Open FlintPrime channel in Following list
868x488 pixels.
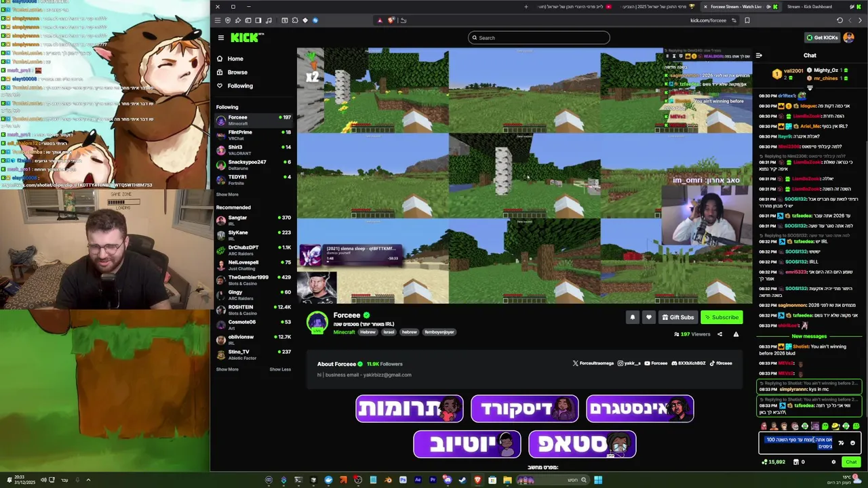(x=254, y=135)
